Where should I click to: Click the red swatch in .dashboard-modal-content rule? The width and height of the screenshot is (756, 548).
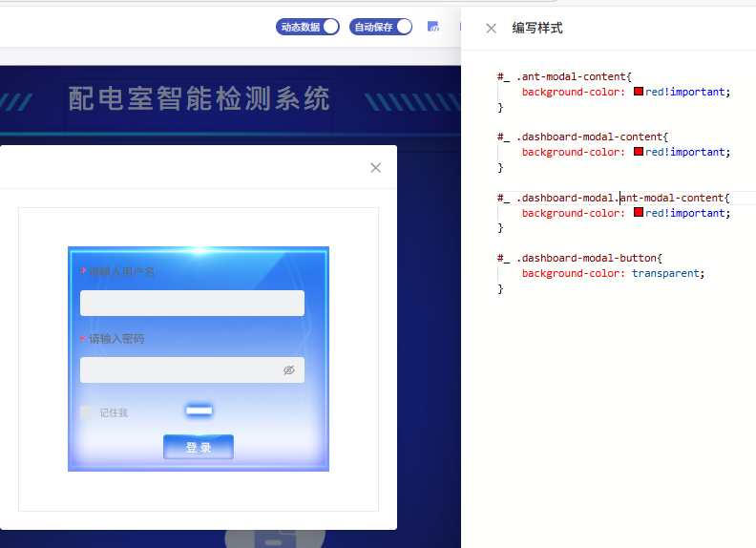(639, 152)
